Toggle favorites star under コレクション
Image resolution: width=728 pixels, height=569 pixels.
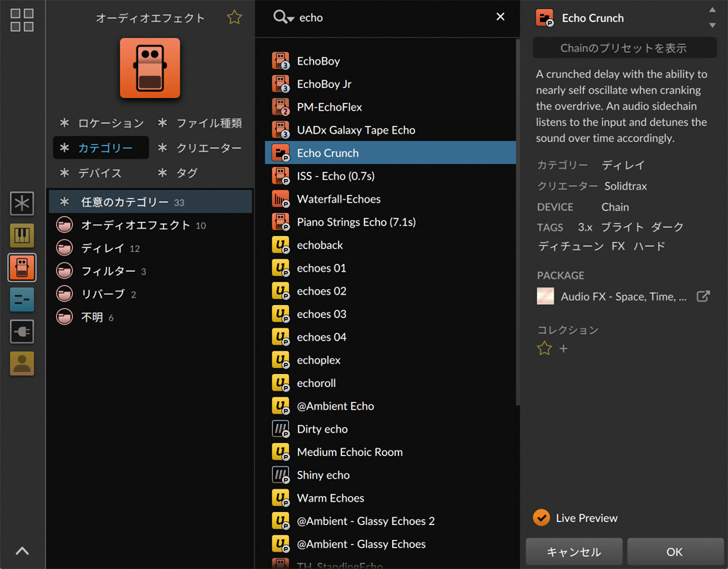544,348
